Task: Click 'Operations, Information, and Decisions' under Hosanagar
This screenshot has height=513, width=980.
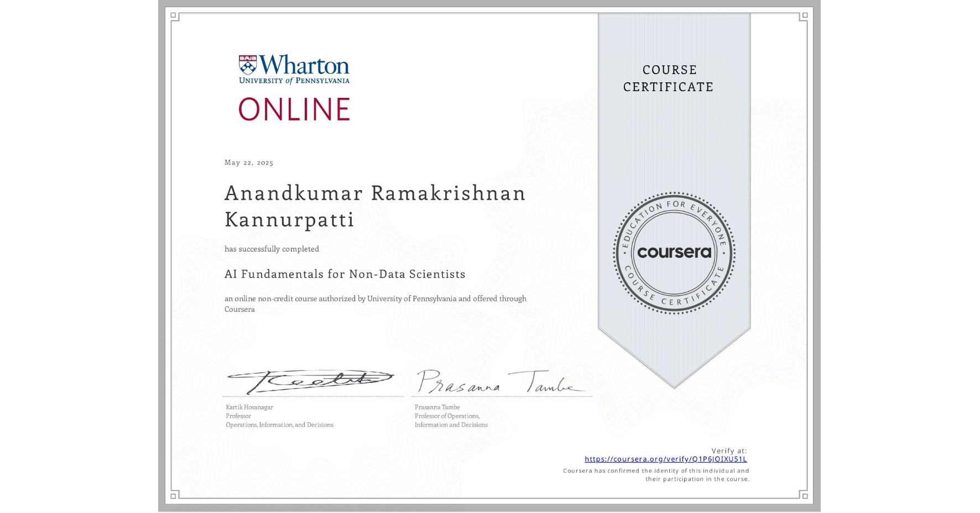Action: coord(279,425)
